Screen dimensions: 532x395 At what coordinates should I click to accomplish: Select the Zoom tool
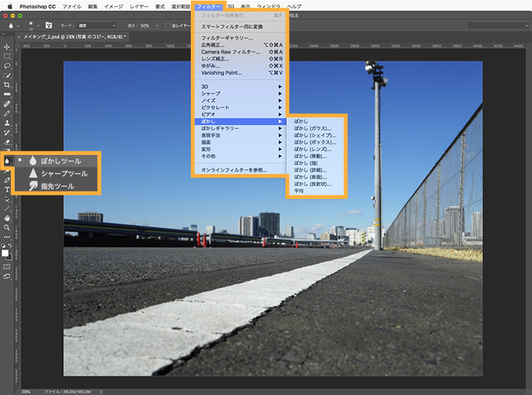pyautogui.click(x=7, y=228)
